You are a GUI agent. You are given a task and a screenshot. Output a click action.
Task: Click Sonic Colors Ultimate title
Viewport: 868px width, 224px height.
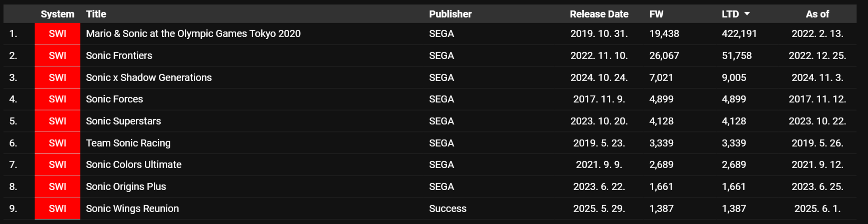(134, 164)
